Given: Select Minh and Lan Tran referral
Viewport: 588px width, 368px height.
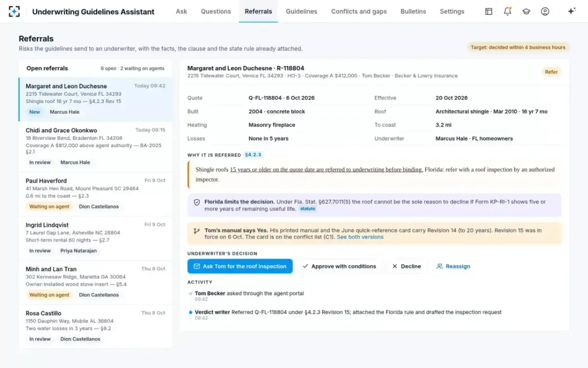Looking at the screenshot, I should (x=96, y=282).
